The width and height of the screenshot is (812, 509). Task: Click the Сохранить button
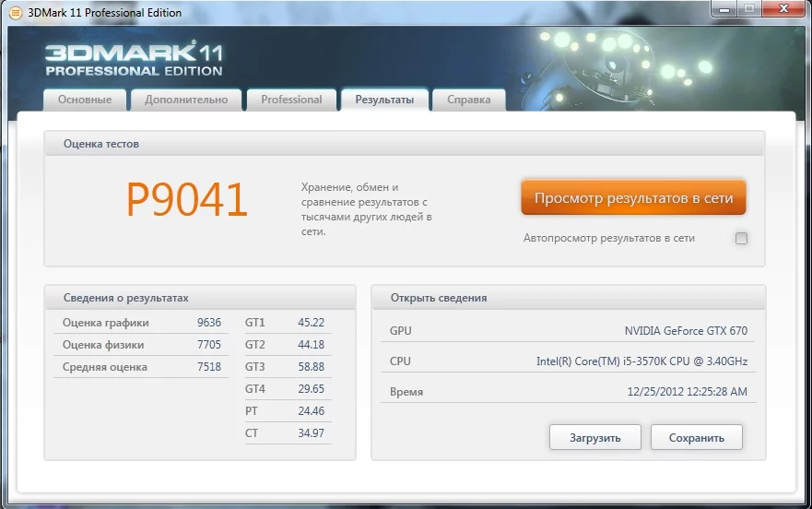pyautogui.click(x=697, y=438)
